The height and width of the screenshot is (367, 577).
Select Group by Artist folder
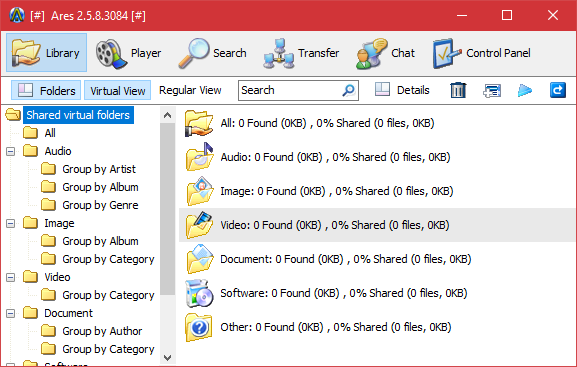pyautogui.click(x=99, y=169)
